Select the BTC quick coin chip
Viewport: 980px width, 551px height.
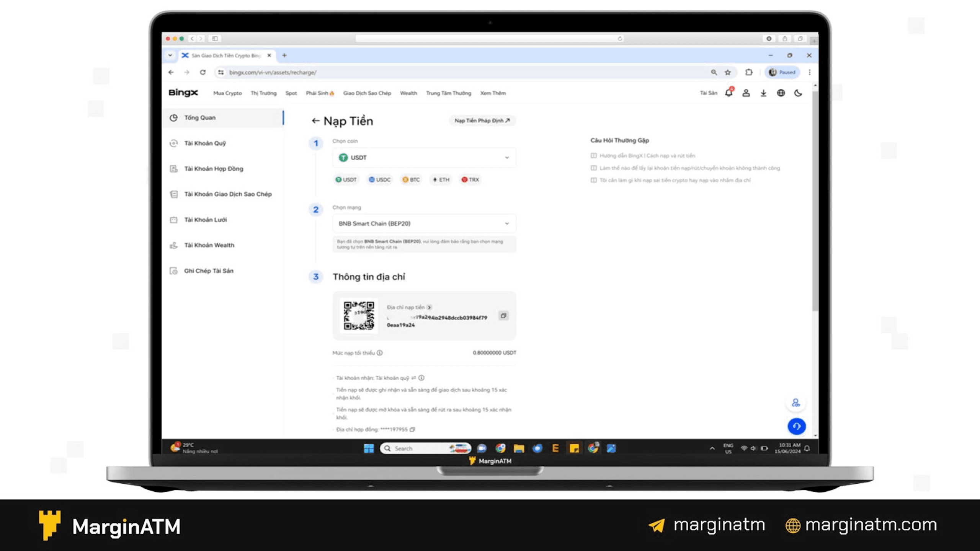(411, 179)
